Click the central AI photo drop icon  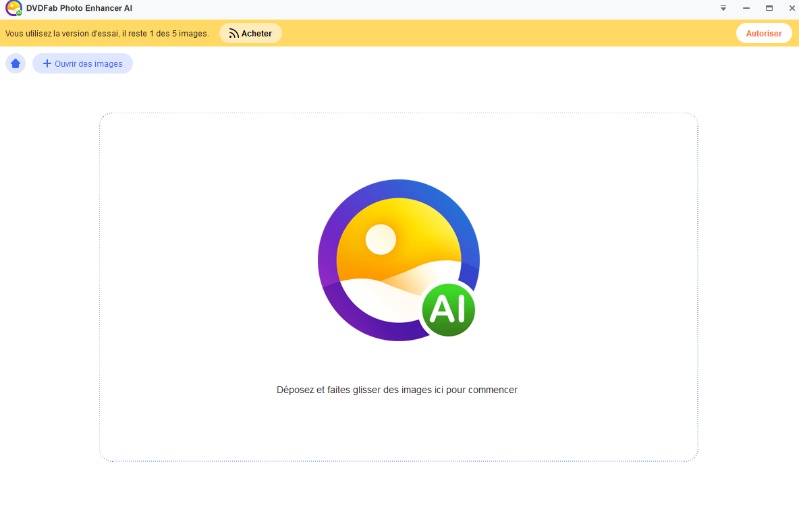[x=398, y=260]
